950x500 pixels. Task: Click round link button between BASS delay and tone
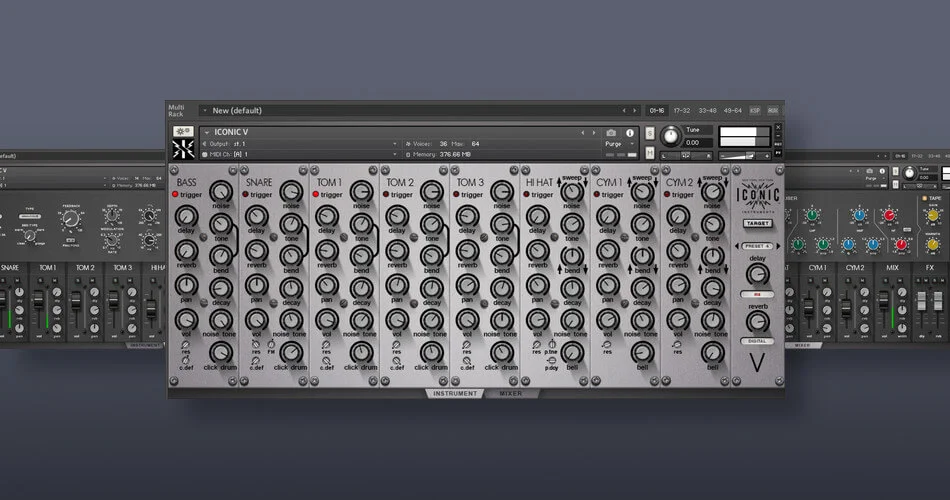coord(204,237)
